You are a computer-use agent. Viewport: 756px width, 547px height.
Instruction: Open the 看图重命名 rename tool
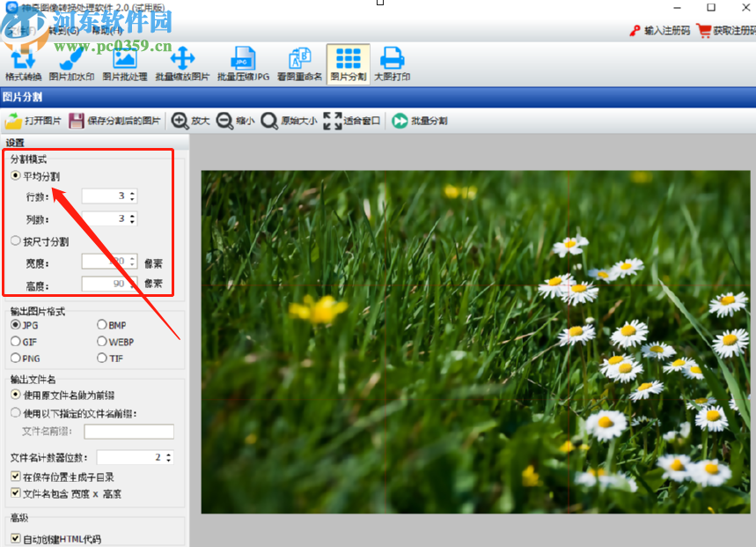(299, 64)
